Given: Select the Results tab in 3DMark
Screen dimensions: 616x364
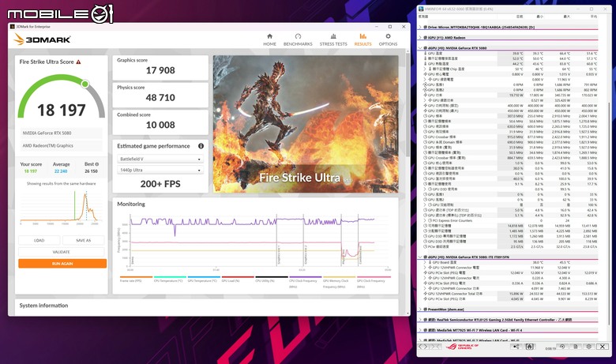Looking at the screenshot, I should [362, 39].
